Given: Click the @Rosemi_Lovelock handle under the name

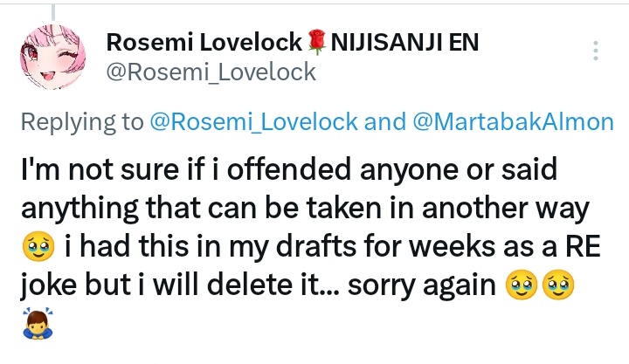Looking at the screenshot, I should pos(210,72).
